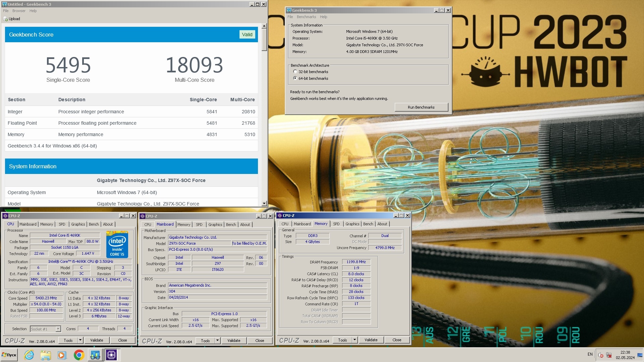
Task: Click Tools button in CPU-Z Memory window
Action: pos(342,340)
